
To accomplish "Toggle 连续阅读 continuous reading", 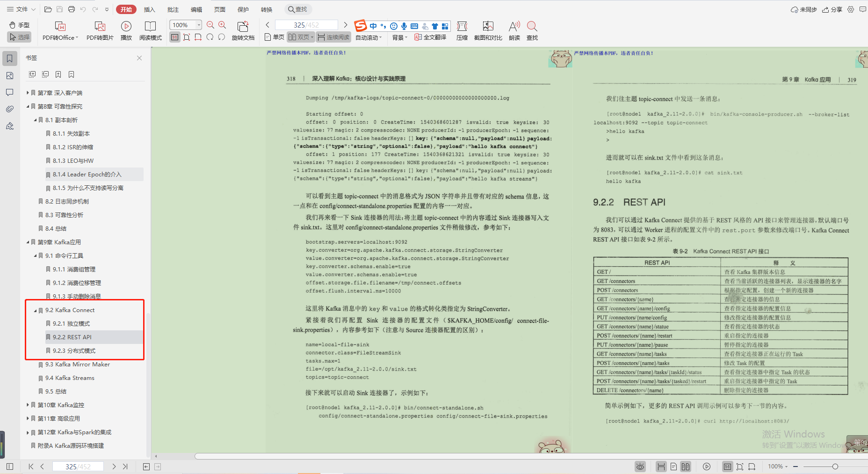I will (x=333, y=37).
